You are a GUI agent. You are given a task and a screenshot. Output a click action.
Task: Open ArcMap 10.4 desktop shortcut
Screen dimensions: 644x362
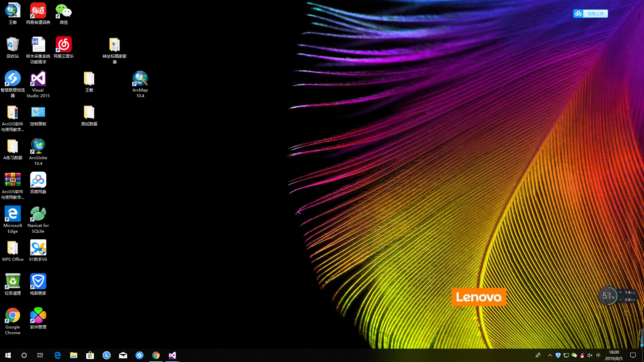[x=140, y=79]
